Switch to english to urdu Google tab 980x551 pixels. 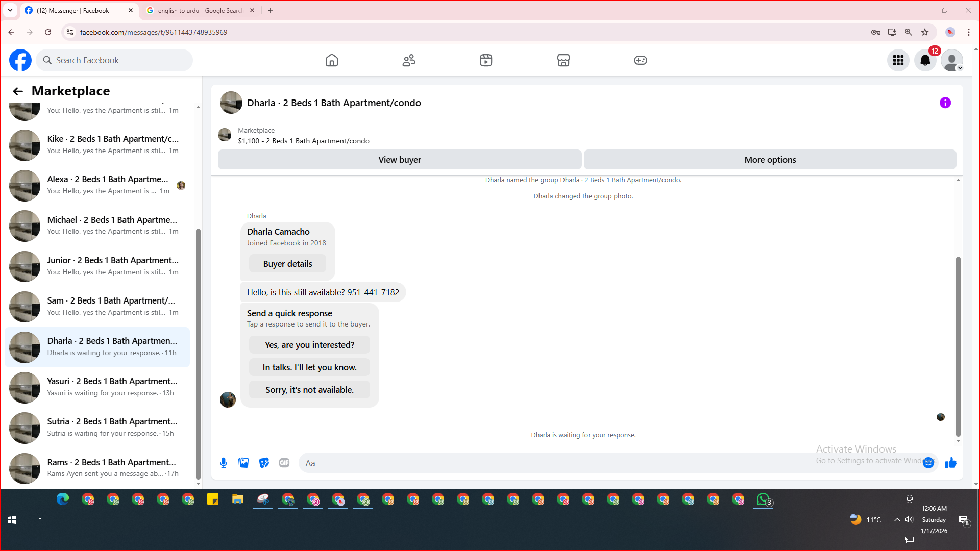[199, 10]
